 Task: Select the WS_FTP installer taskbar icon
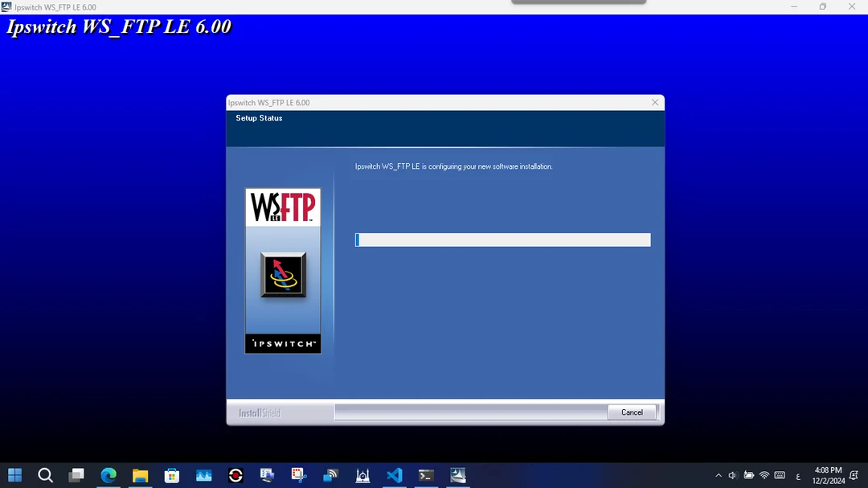(458, 475)
